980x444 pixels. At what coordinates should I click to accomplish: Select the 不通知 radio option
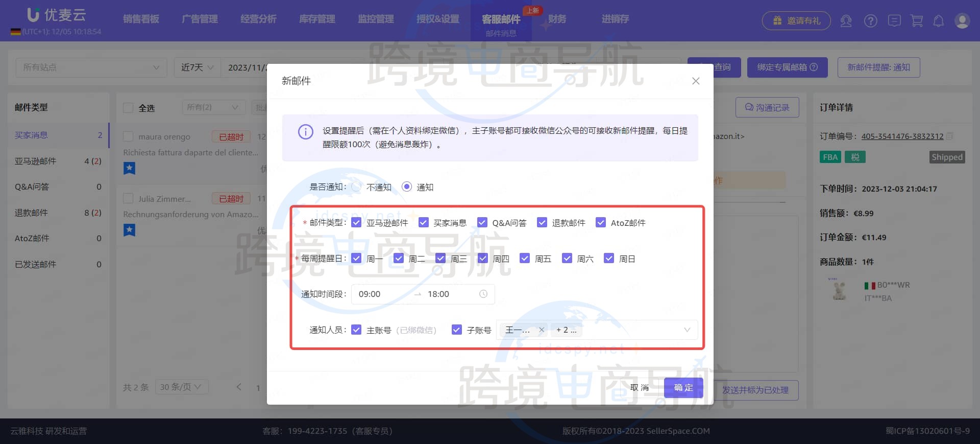point(356,187)
